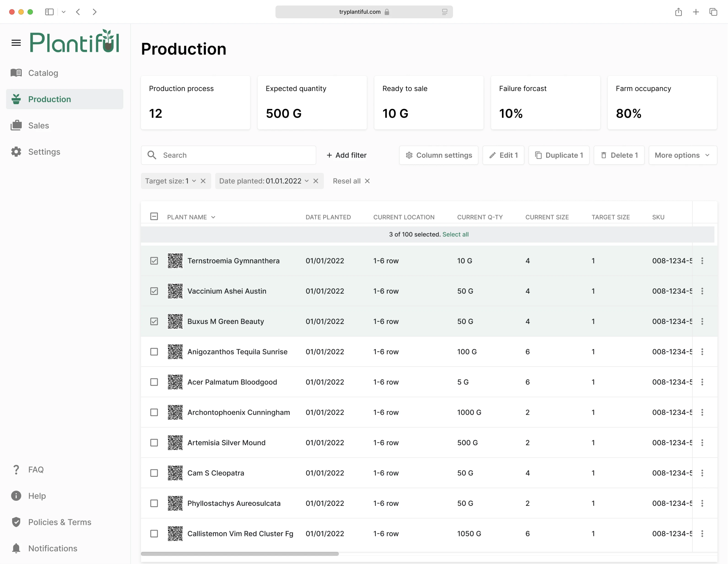This screenshot has height=564, width=728.
Task: Open Sales section in sidebar
Action: point(39,125)
